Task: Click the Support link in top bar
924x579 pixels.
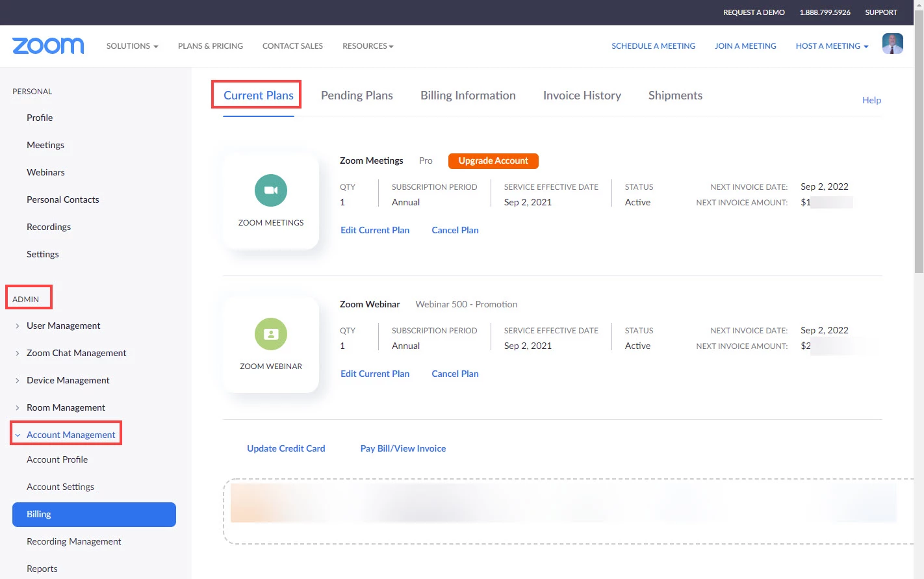Action: [x=881, y=12]
